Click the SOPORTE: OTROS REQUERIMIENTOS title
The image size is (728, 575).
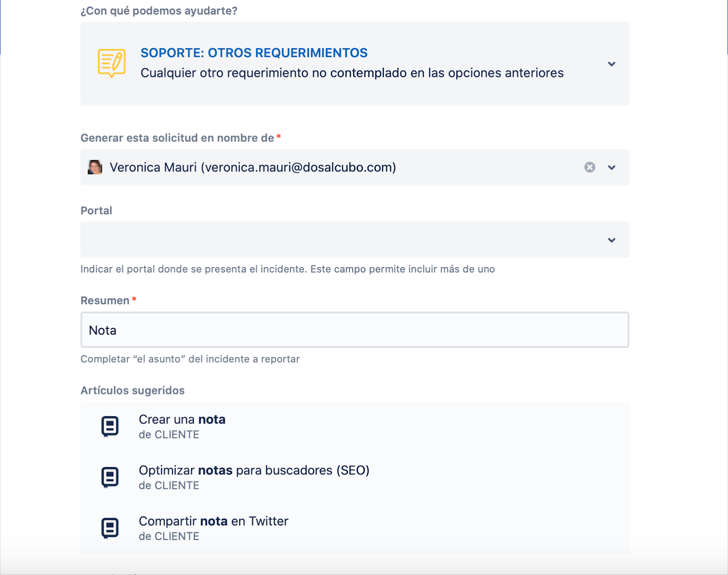click(x=254, y=53)
